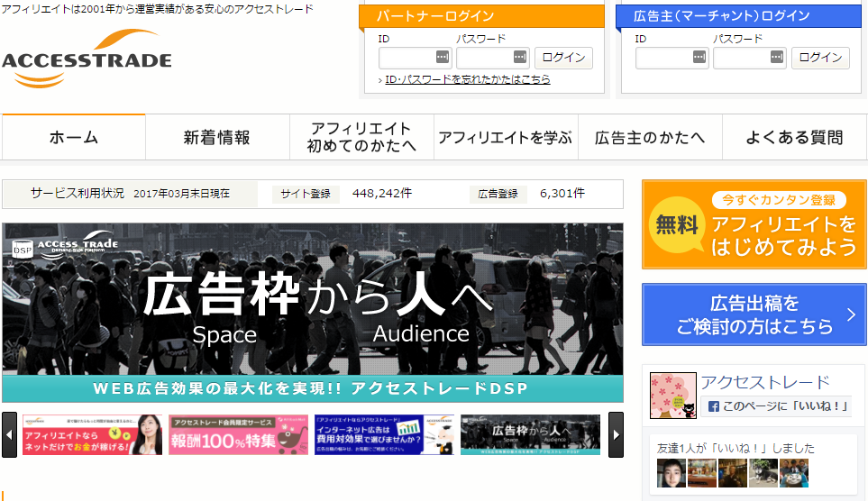This screenshot has height=501, width=868.
Task: Click the fourth friend profile photo
Action: click(x=763, y=473)
